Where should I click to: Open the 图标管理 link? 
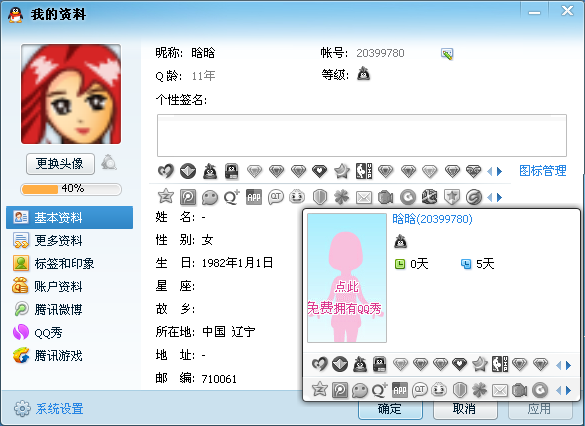(542, 171)
